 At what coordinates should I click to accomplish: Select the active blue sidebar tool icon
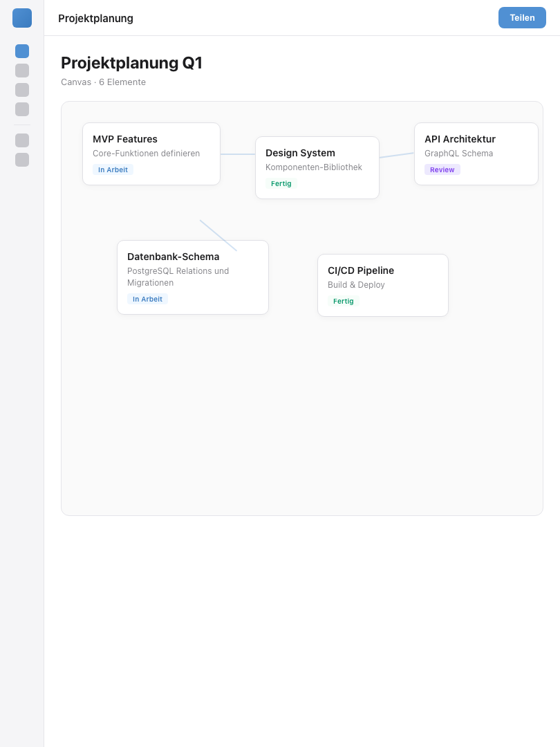click(21, 51)
